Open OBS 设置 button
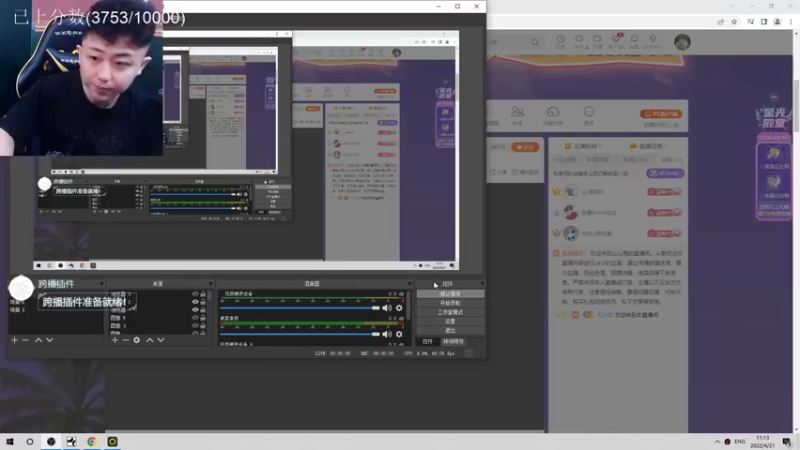The image size is (800, 450). point(450,321)
